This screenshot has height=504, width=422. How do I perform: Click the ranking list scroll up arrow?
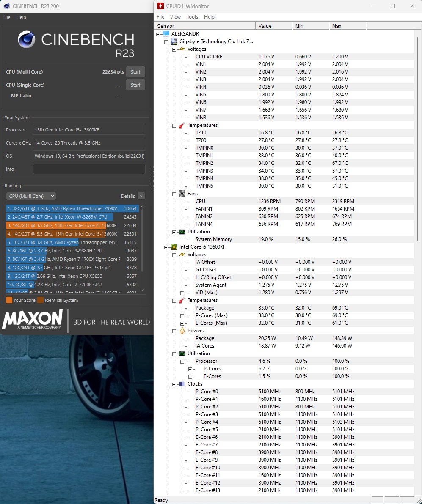click(142, 207)
